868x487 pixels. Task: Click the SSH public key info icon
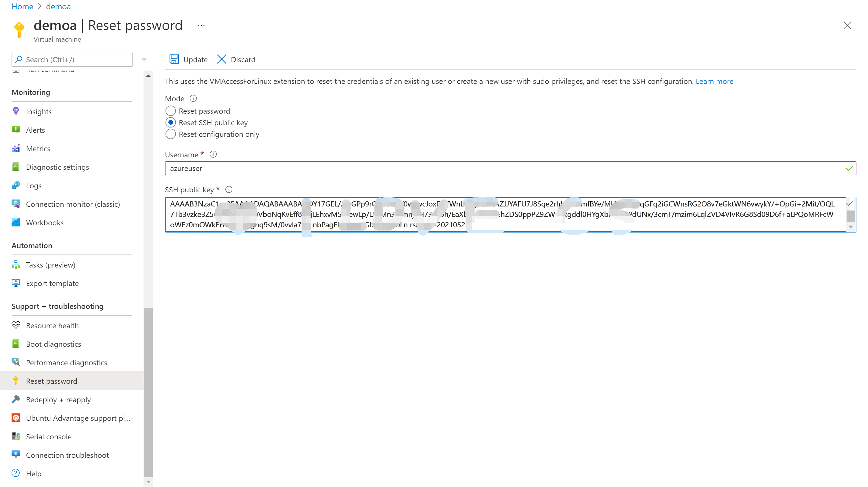[x=229, y=189]
